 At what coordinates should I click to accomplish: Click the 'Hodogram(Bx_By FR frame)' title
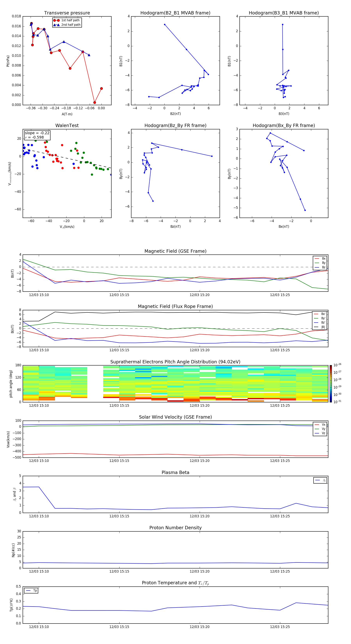pyautogui.click(x=284, y=125)
